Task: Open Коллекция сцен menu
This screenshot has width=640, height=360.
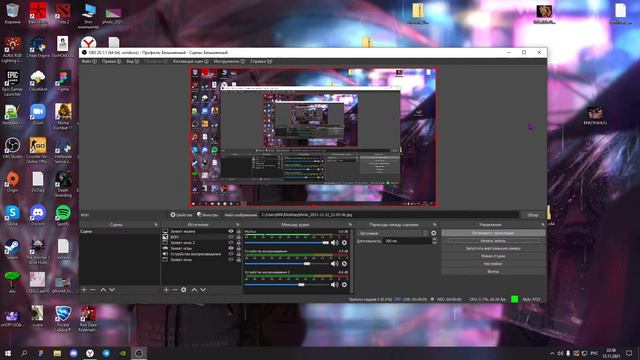Action: pyautogui.click(x=190, y=61)
